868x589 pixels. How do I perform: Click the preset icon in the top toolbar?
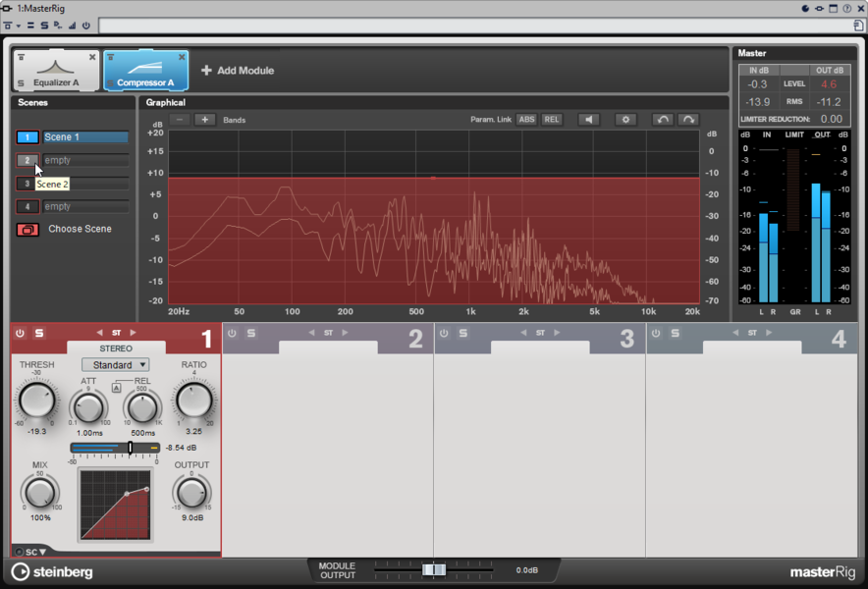(8, 26)
